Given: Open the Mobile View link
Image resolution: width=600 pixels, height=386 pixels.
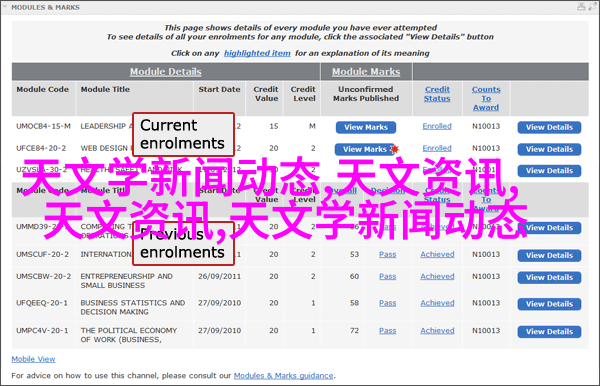Looking at the screenshot, I should (33, 359).
